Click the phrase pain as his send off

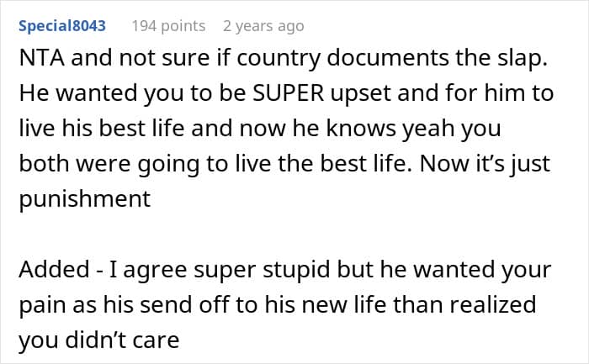click(124, 304)
